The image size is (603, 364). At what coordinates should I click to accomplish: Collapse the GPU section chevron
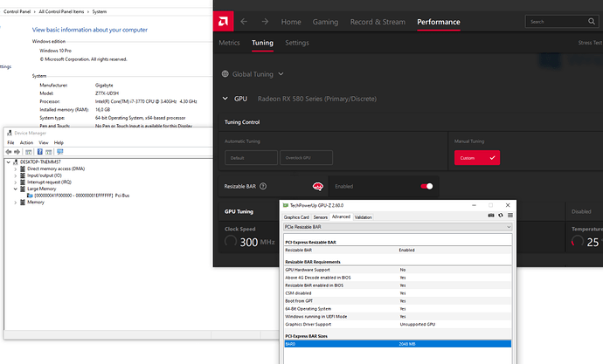click(225, 99)
